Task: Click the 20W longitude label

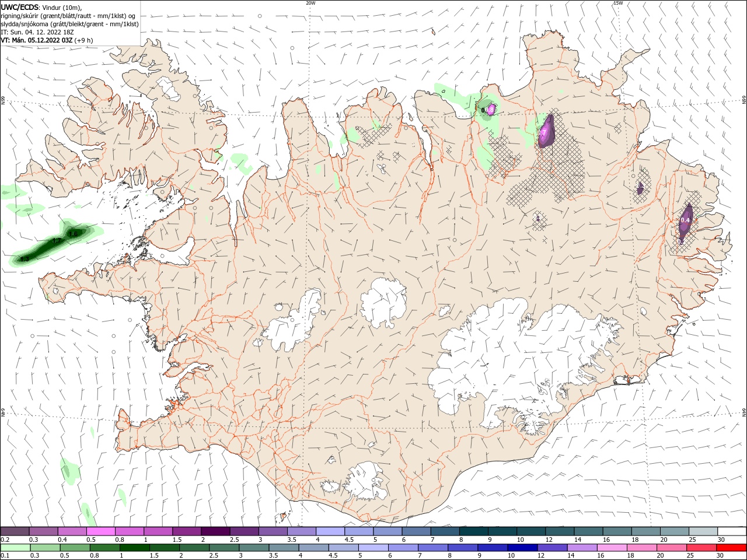Action: point(311,3)
